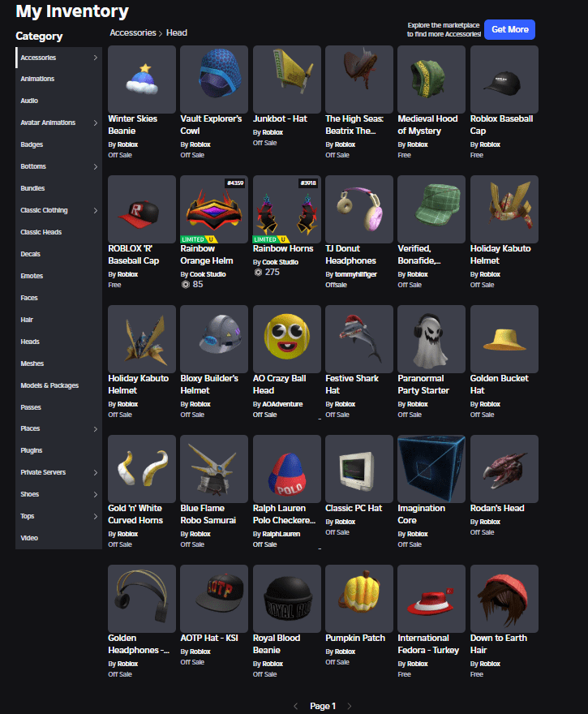588x714 pixels.
Task: Expand the Accessories category chevron
Action: [x=95, y=58]
